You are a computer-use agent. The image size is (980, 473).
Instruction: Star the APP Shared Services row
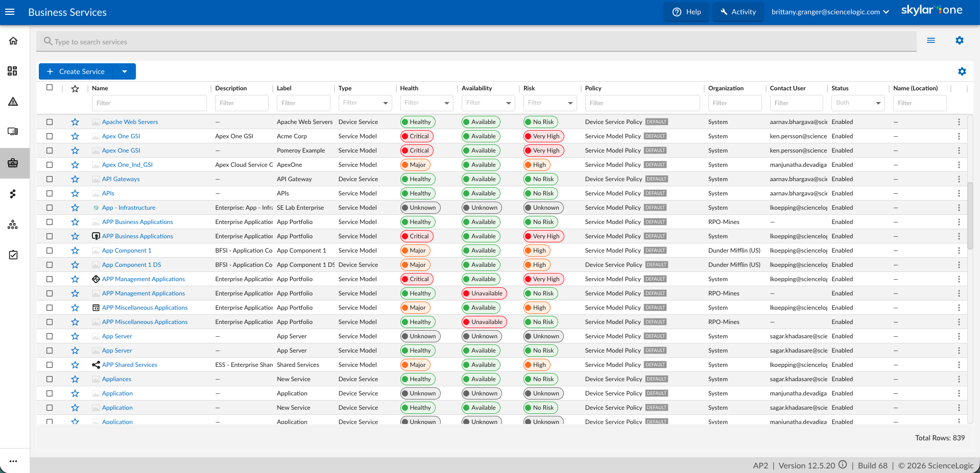75,365
